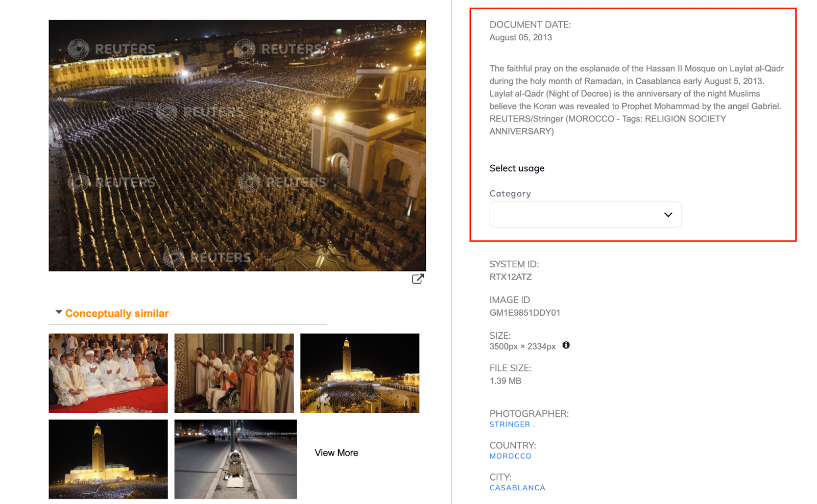Click the DOCUMENT DATE label

[x=530, y=24]
